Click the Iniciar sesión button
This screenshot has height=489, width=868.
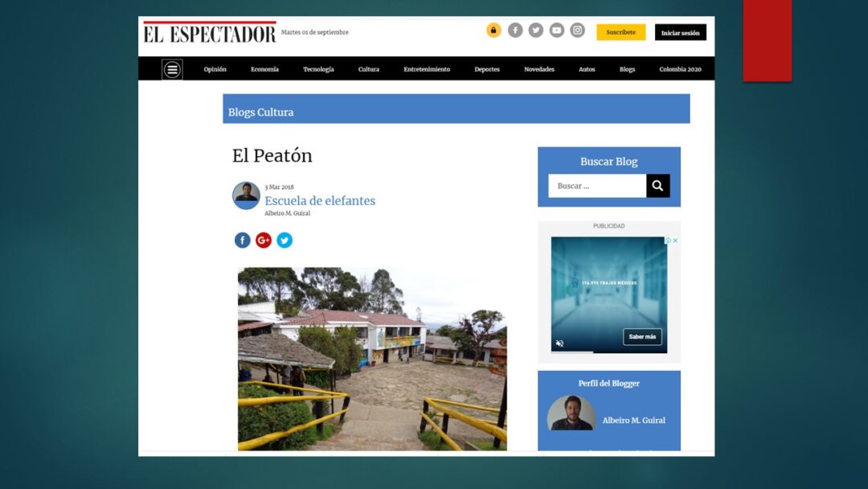pyautogui.click(x=681, y=32)
